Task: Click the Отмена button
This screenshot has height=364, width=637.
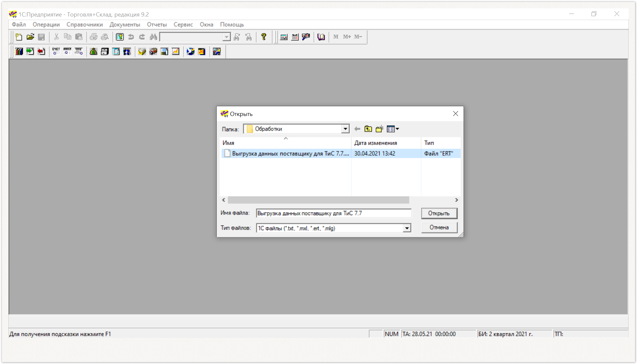Action: point(439,227)
